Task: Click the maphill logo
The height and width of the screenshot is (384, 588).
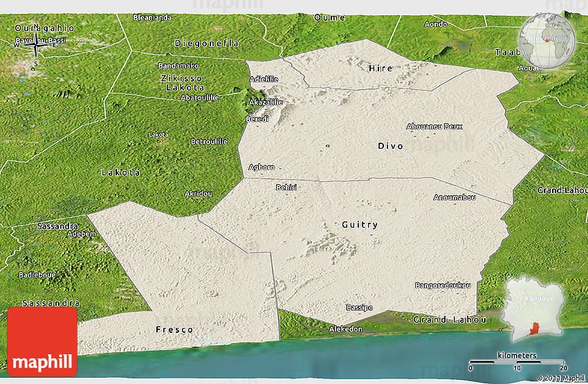Action: 42,342
